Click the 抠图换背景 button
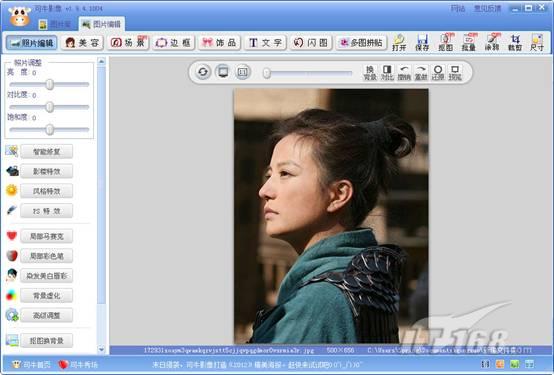Screen dimensions: 554x375 (47, 341)
